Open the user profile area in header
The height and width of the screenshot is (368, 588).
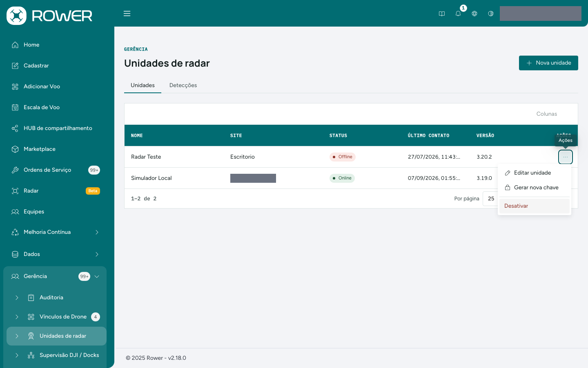tap(541, 13)
